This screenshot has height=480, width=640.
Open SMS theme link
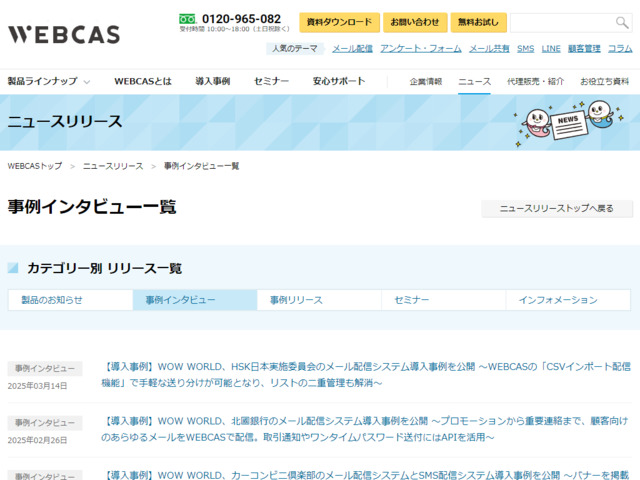coord(525,49)
